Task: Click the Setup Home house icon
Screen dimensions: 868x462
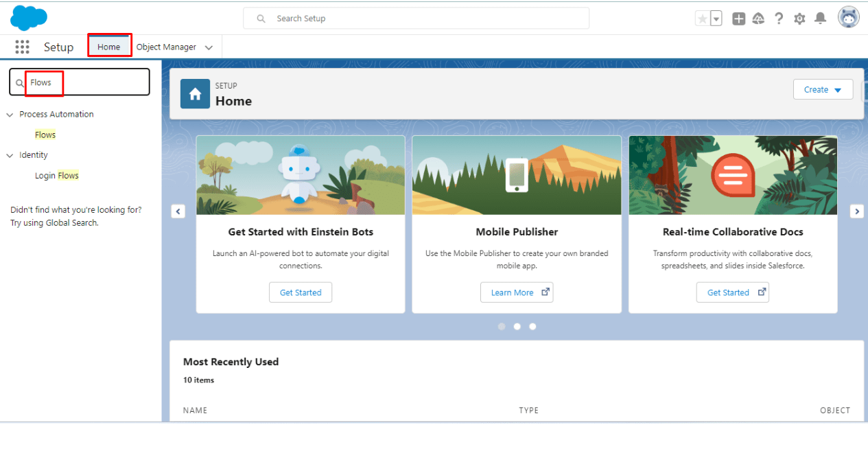Action: tap(195, 93)
